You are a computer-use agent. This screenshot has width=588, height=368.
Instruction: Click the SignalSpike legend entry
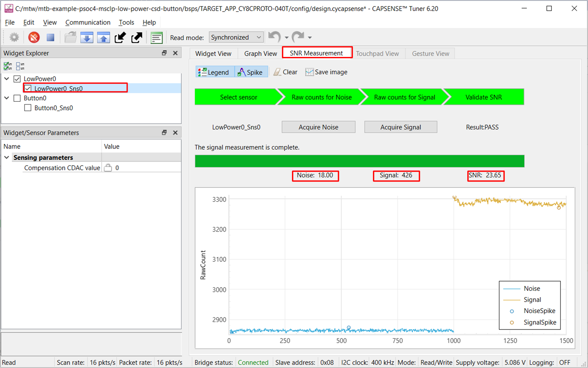tap(532, 322)
